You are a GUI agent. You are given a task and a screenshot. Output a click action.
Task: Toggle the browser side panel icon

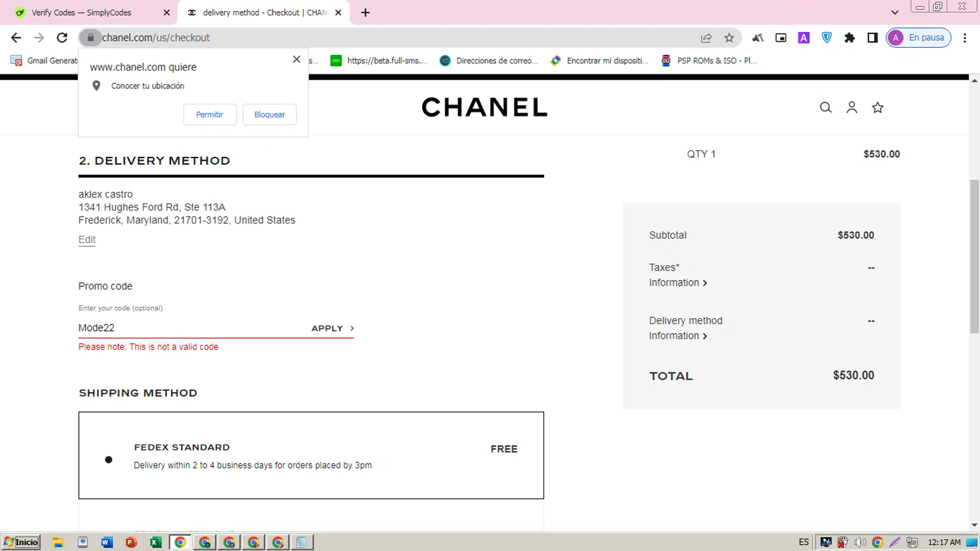(872, 38)
